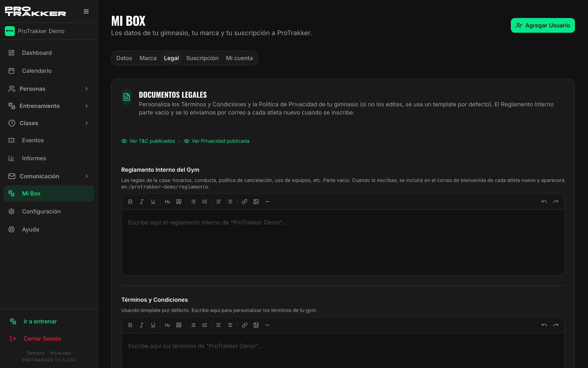Add numbered list in the Reglamento Interno editor
Screen dimensions: 588x368
[x=205, y=202]
